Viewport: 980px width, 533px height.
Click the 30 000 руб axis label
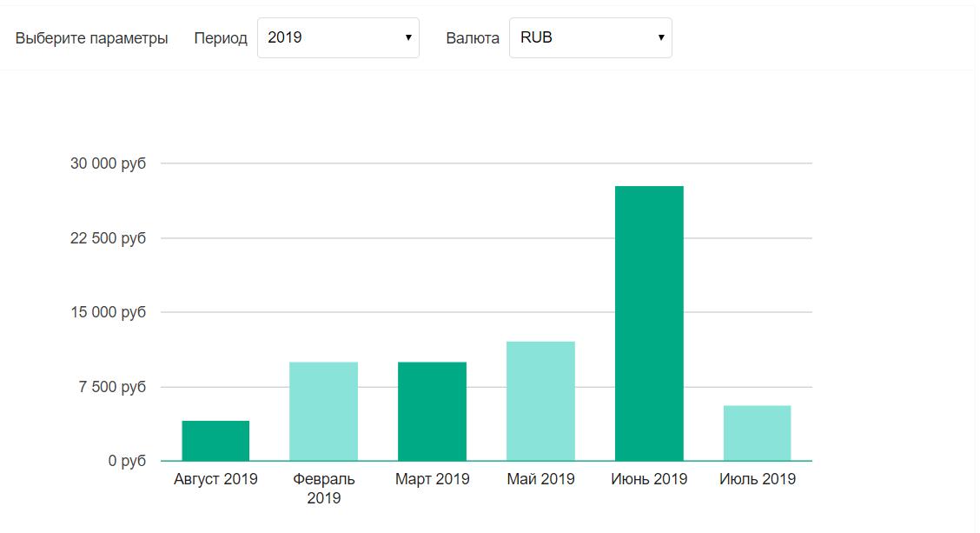(x=109, y=162)
